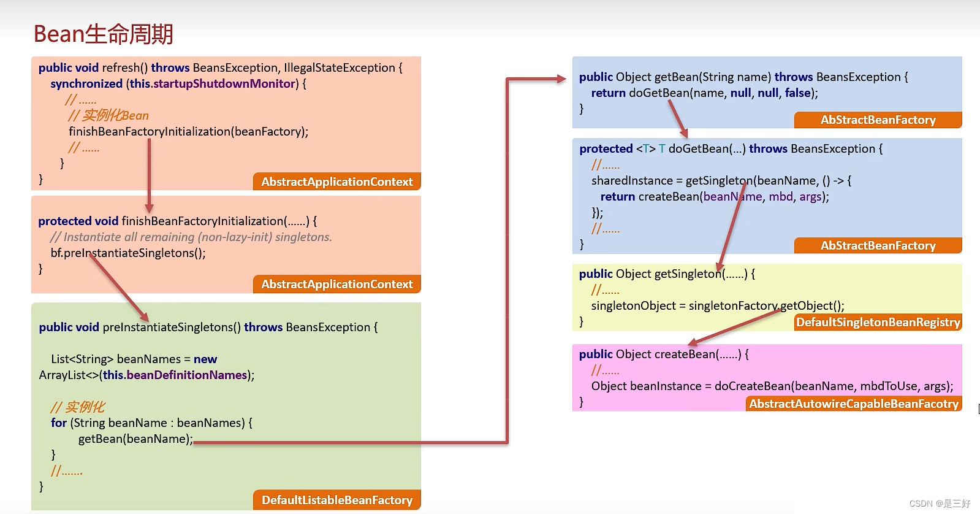The height and width of the screenshot is (514, 980).
Task: Click 'bf.preInstantiateSingletons();' statement
Action: click(128, 253)
